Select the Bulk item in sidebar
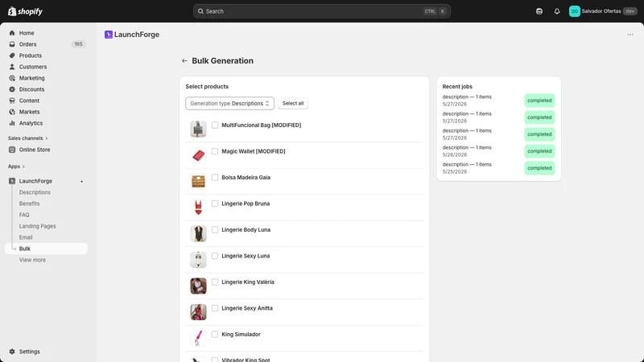The image size is (644, 362). pos(46,249)
